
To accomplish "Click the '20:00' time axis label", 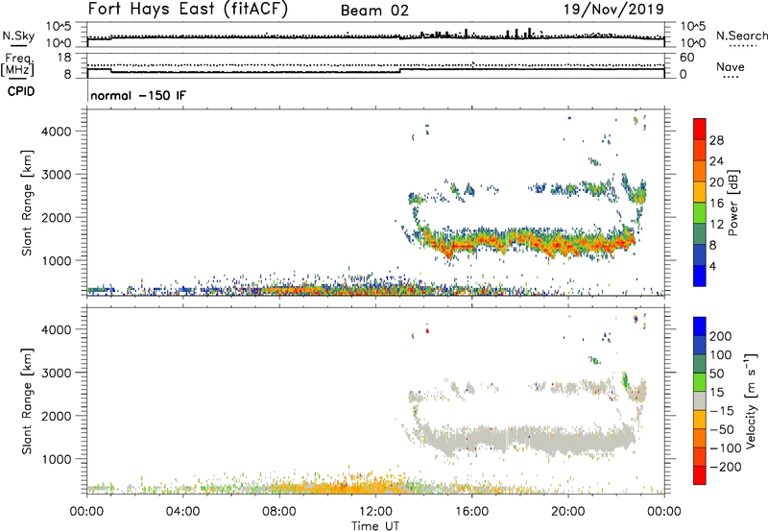I will (x=567, y=512).
